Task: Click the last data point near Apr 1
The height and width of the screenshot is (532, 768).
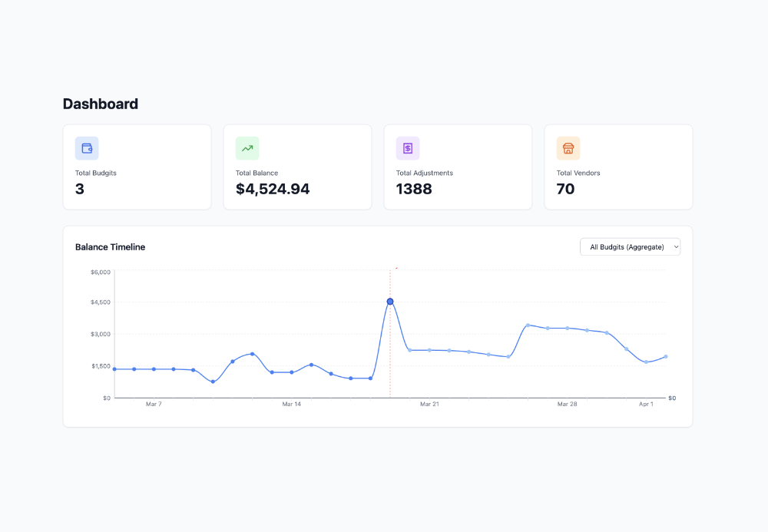Action: (665, 356)
